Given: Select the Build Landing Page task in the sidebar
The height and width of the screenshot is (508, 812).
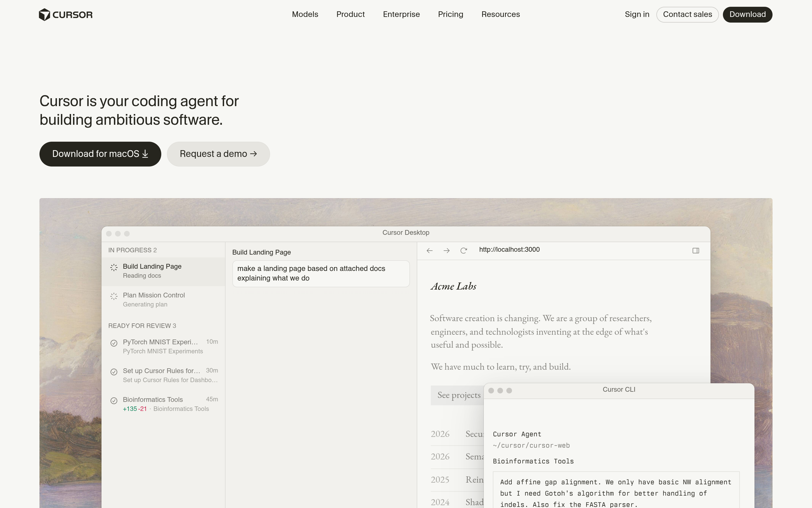Looking at the screenshot, I should [x=164, y=271].
